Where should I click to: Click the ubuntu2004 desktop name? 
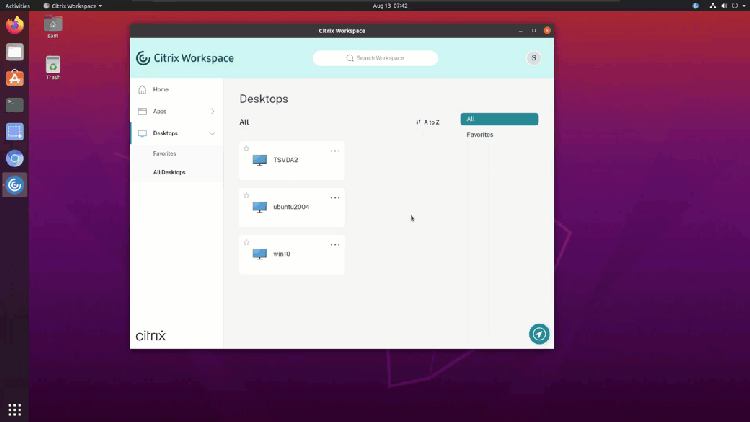(x=291, y=207)
